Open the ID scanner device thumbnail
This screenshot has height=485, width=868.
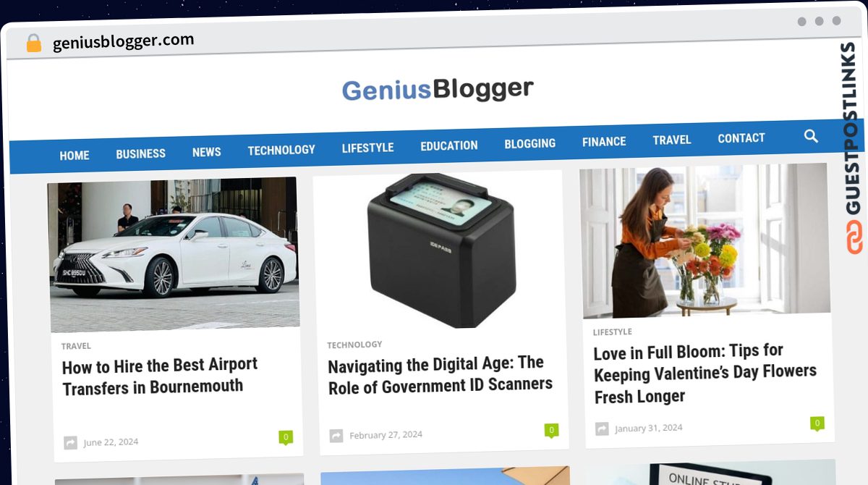[438, 250]
